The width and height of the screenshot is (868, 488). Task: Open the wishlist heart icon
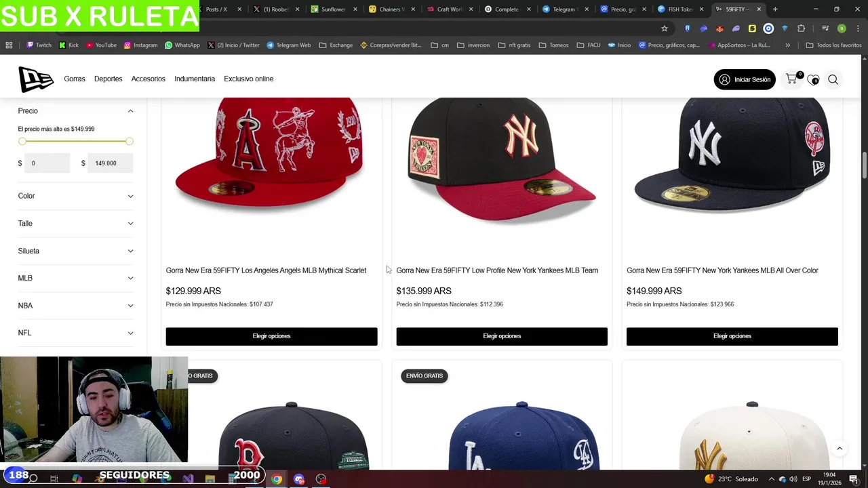coord(813,80)
